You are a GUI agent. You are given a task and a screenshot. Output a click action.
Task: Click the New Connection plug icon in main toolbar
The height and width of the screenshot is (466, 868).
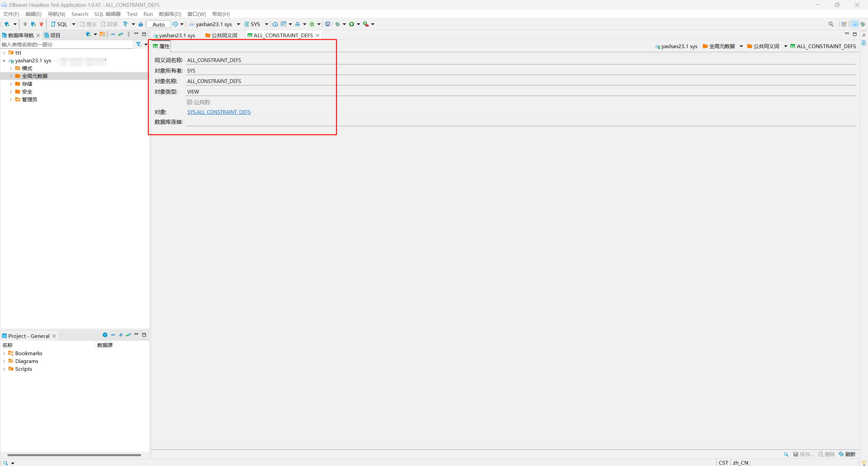pos(7,24)
